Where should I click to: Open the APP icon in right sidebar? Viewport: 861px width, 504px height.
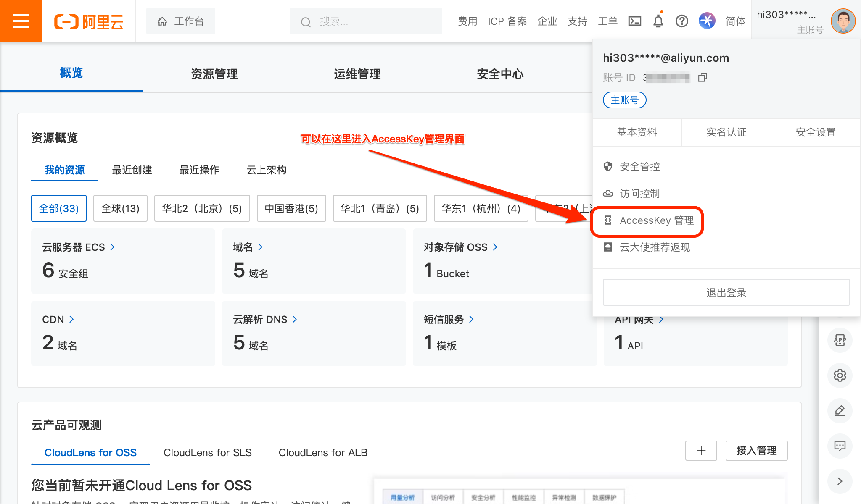click(840, 340)
